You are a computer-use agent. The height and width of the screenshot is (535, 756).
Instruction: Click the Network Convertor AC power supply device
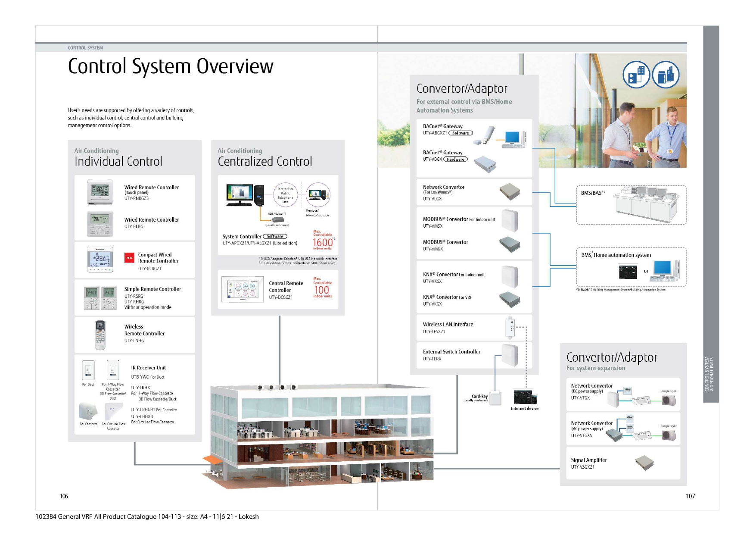614,435
